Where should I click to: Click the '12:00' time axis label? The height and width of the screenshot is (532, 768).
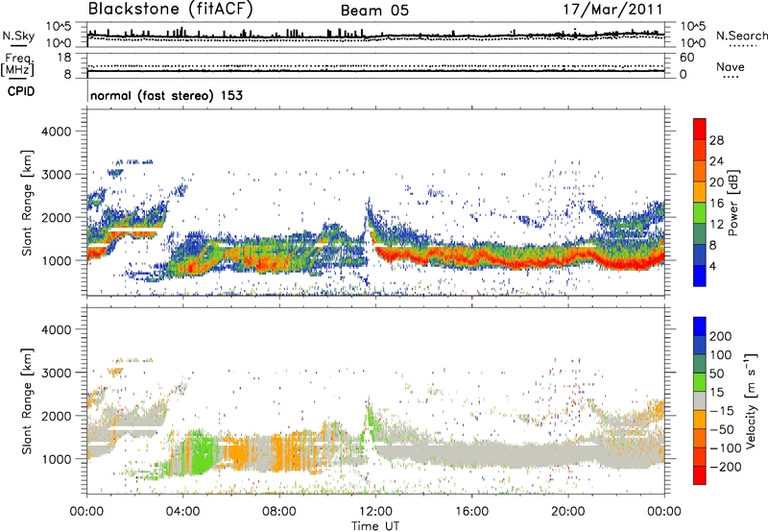pyautogui.click(x=375, y=512)
